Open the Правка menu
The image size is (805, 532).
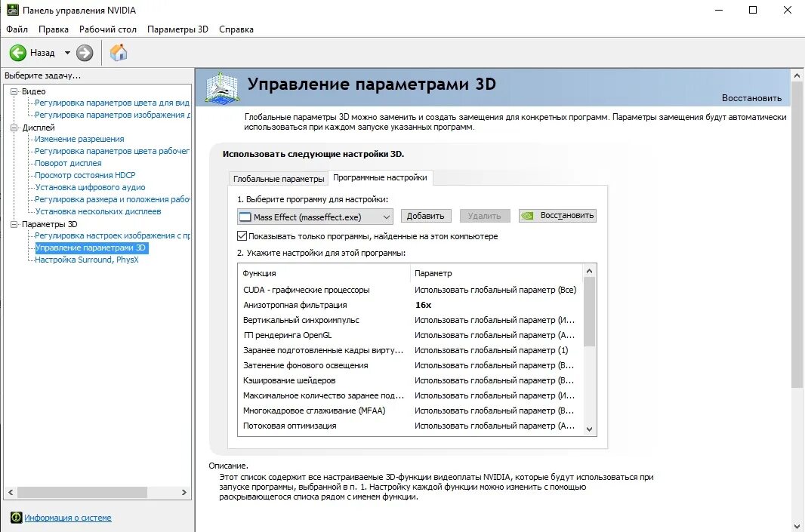click(54, 29)
